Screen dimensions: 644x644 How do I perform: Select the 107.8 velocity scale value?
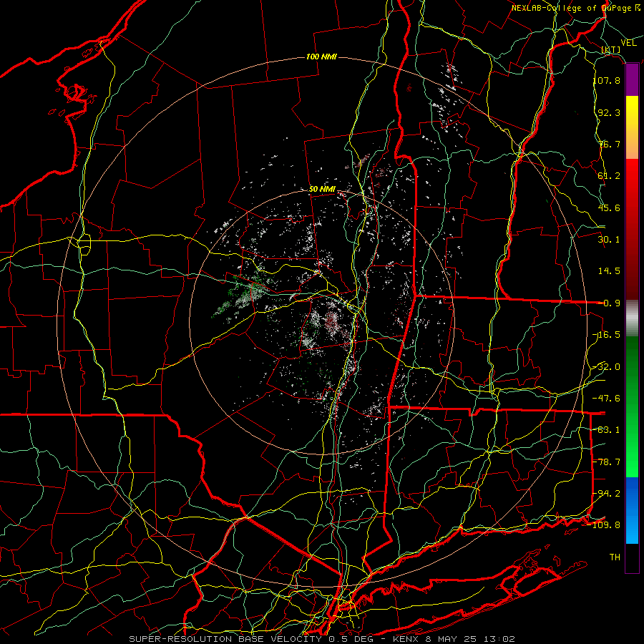click(x=607, y=80)
